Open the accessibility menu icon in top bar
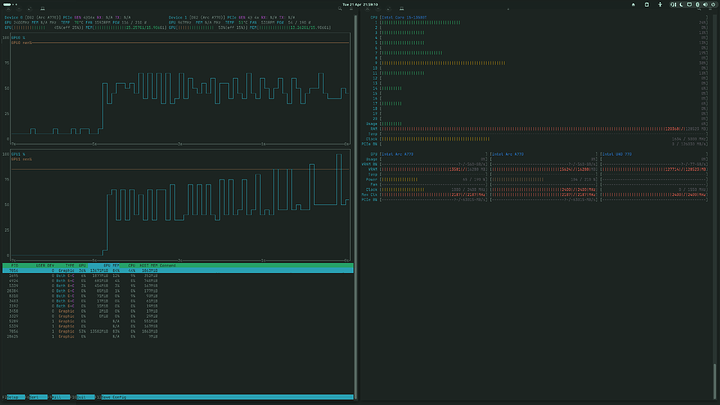Image resolution: width=720 pixels, height=405 pixels. (660, 5)
